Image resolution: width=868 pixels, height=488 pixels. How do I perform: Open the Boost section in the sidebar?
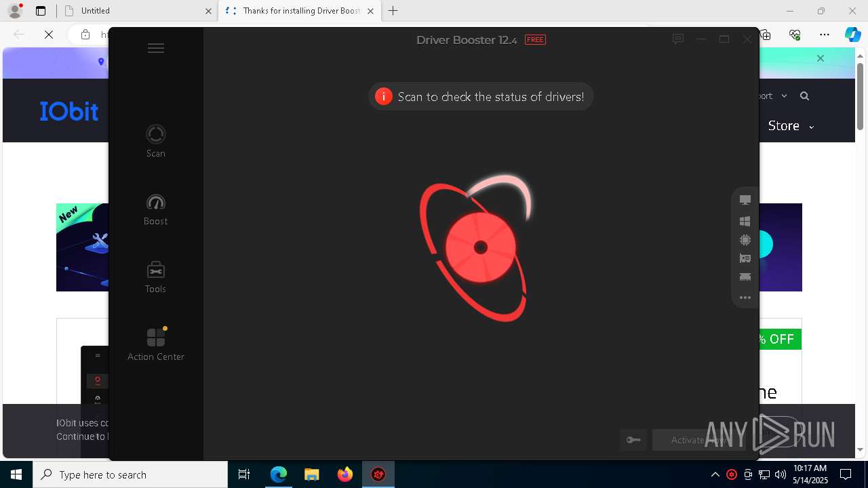[x=156, y=209]
